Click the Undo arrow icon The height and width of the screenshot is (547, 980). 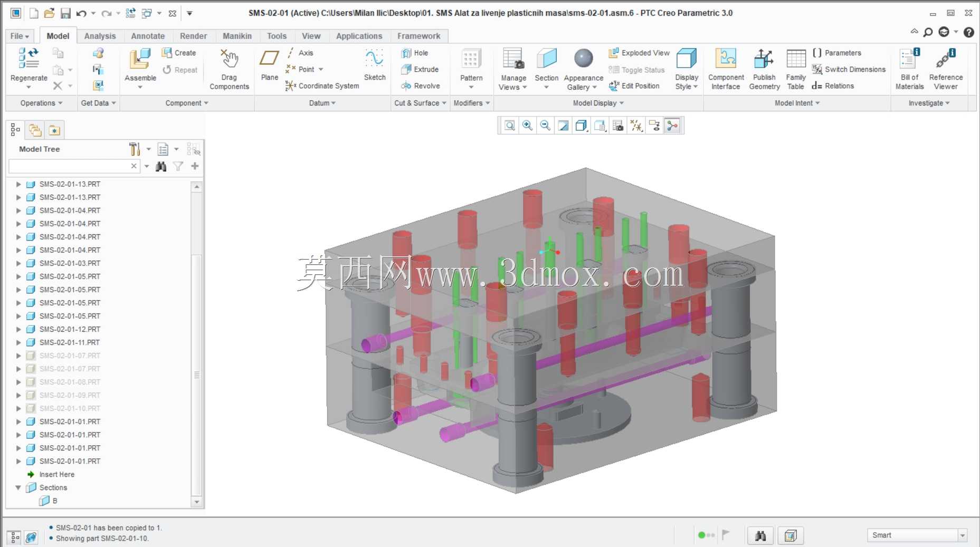coord(81,13)
